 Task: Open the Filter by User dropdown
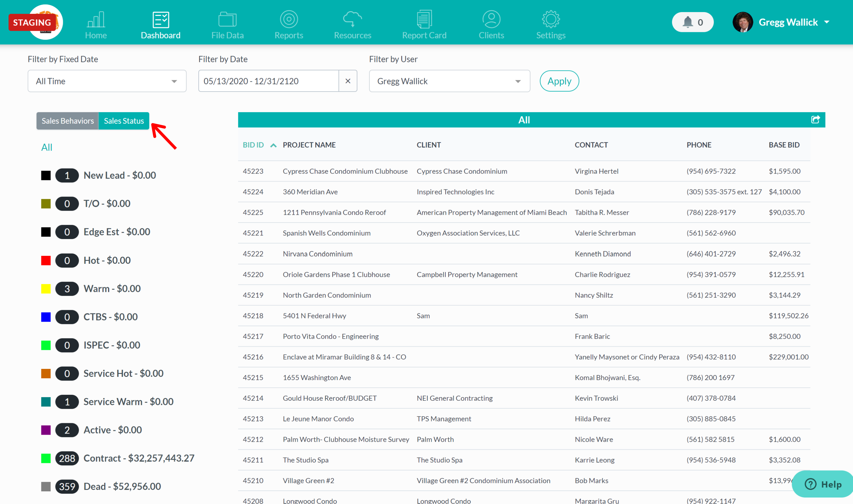(449, 81)
